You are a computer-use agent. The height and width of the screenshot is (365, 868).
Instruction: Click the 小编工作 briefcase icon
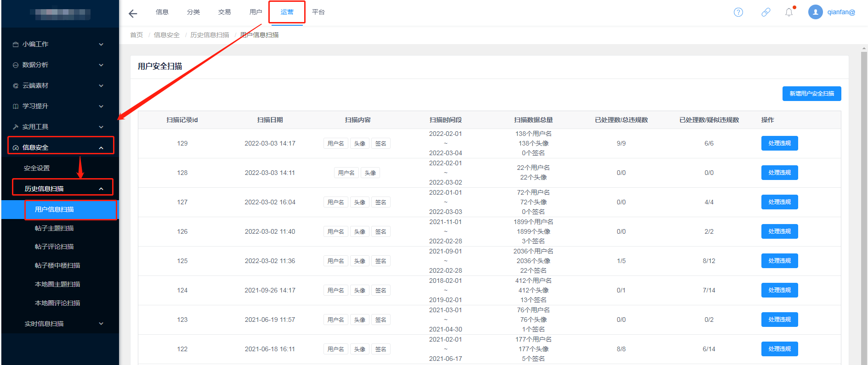(16, 45)
